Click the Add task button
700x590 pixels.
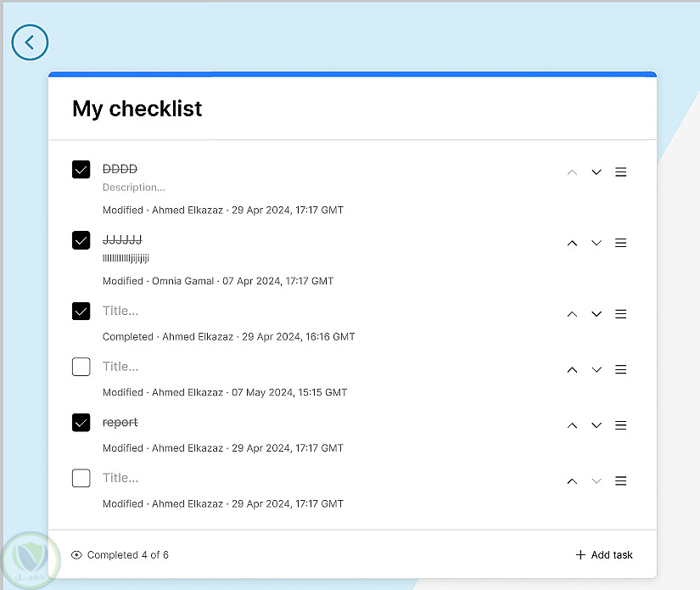(x=604, y=555)
